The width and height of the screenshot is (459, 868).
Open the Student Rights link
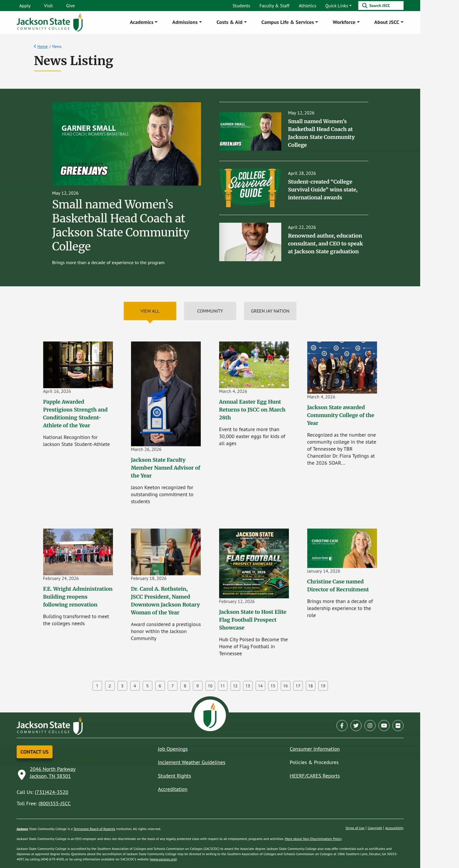174,776
